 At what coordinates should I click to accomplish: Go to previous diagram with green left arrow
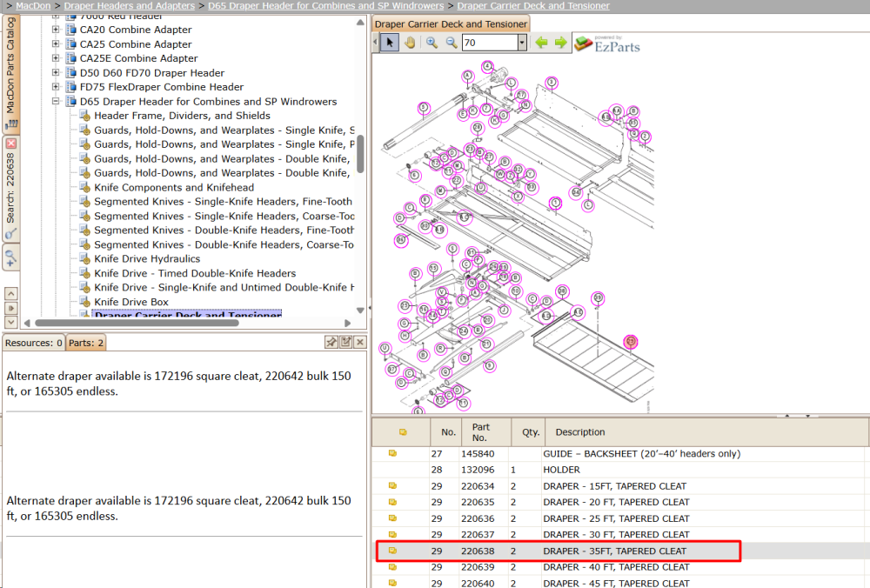(541, 43)
